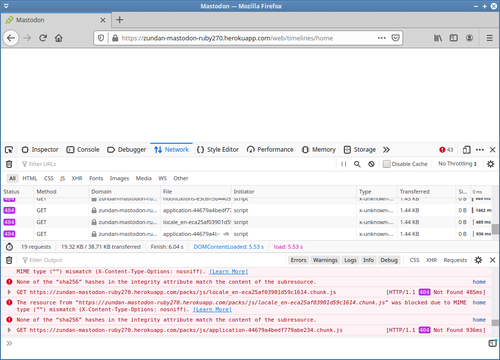500x360 pixels.
Task: Toggle the sidebars icon
Action: pos(454,38)
